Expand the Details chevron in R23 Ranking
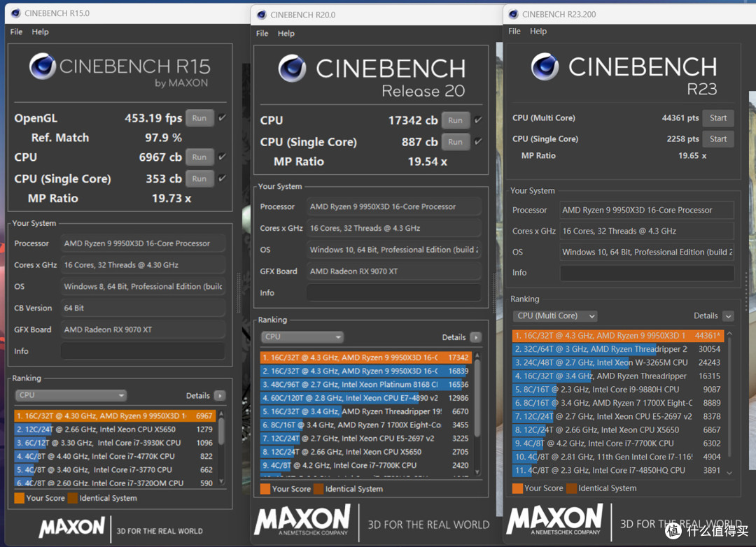This screenshot has width=756, height=547. click(x=729, y=316)
